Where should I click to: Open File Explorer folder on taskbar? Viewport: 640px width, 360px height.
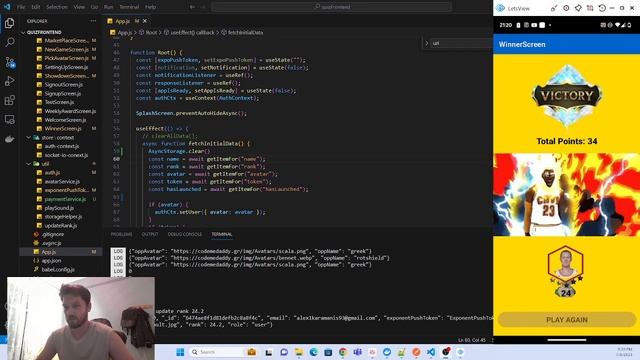point(299,352)
